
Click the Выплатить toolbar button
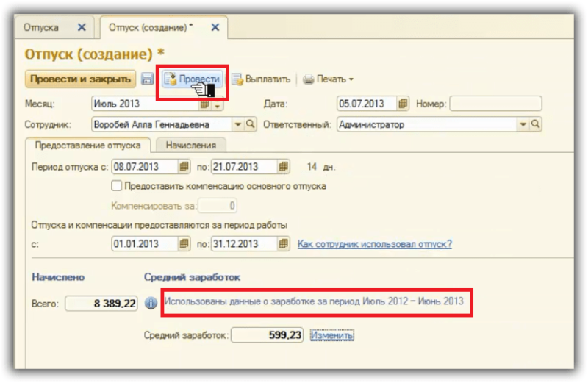pos(261,79)
